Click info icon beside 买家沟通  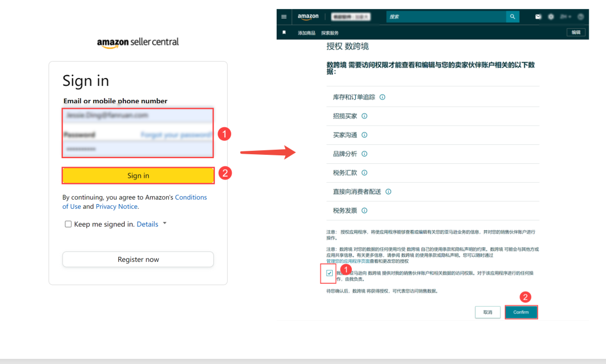364,135
